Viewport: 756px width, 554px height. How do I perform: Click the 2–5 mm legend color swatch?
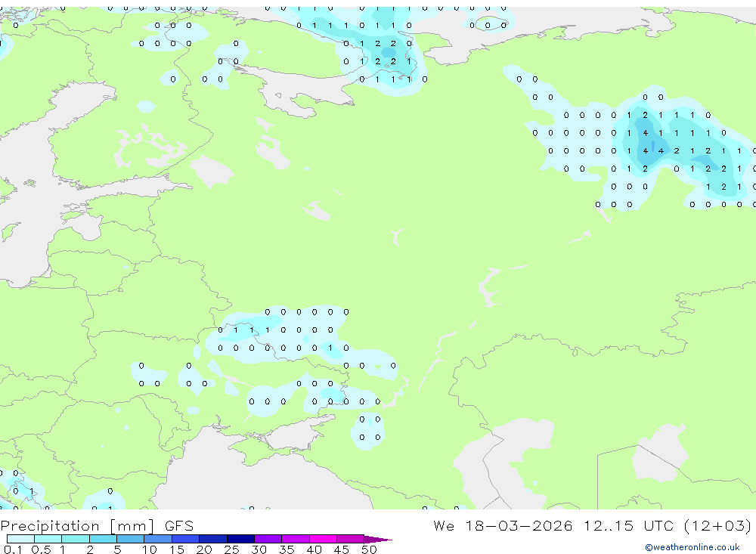click(103, 539)
